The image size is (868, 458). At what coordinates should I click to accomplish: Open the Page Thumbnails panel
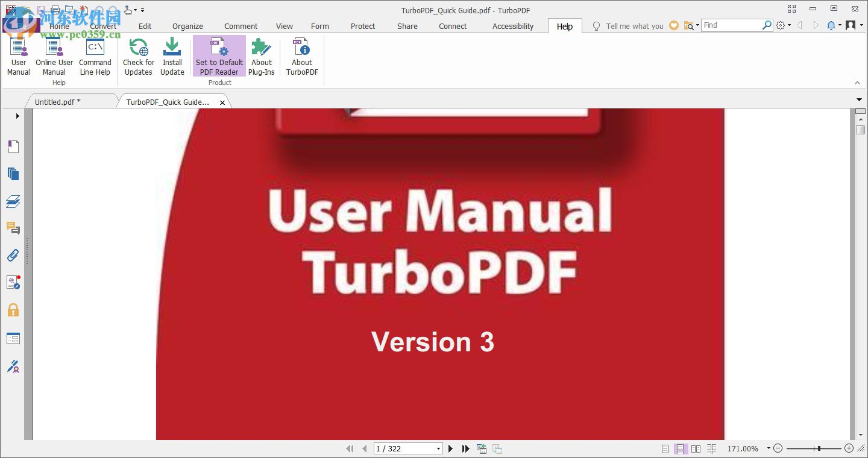[x=13, y=174]
